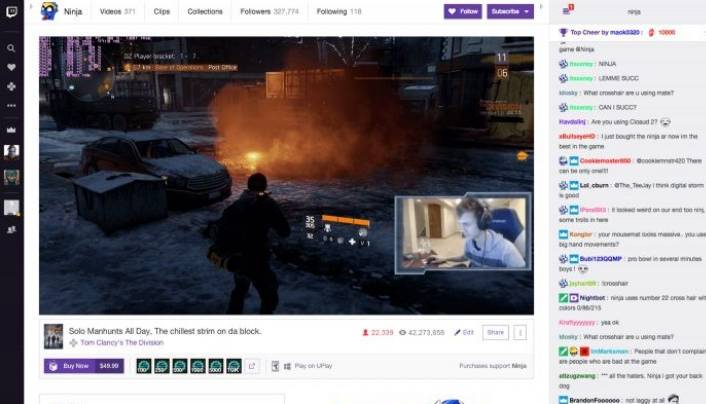Open the first followed channel avatar in sidebar
The height and width of the screenshot is (404, 706).
[x=12, y=152]
